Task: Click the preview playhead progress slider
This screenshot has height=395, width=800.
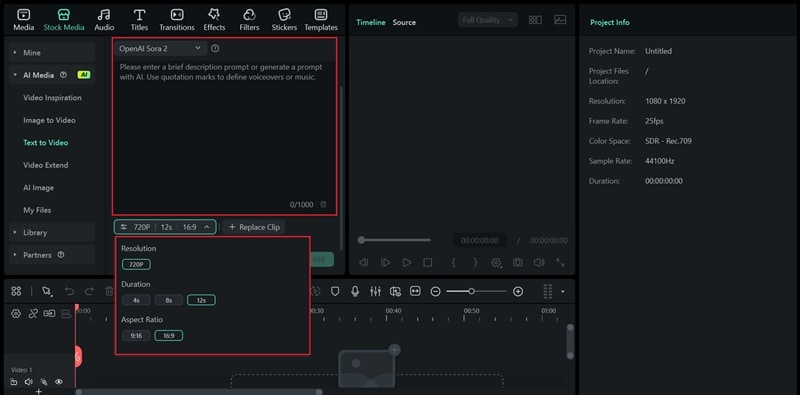Action: (394, 240)
